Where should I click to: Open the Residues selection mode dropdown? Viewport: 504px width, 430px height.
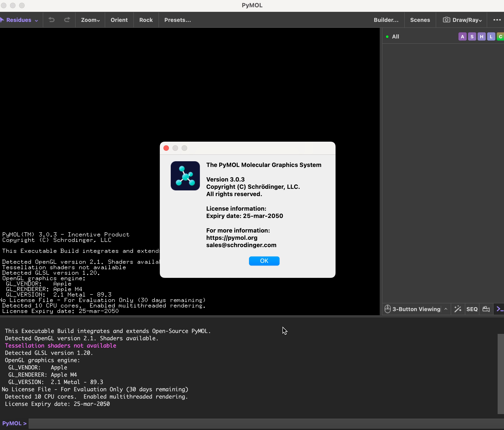tap(19, 20)
